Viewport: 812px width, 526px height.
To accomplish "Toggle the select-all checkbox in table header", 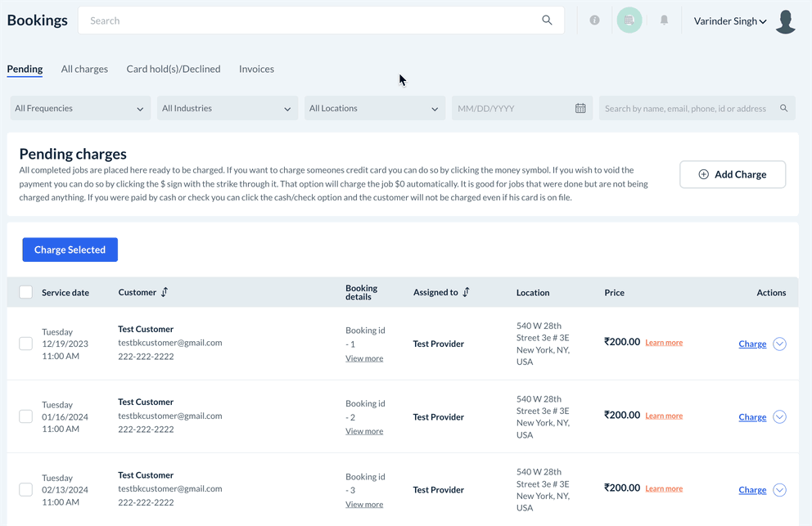I will click(26, 292).
